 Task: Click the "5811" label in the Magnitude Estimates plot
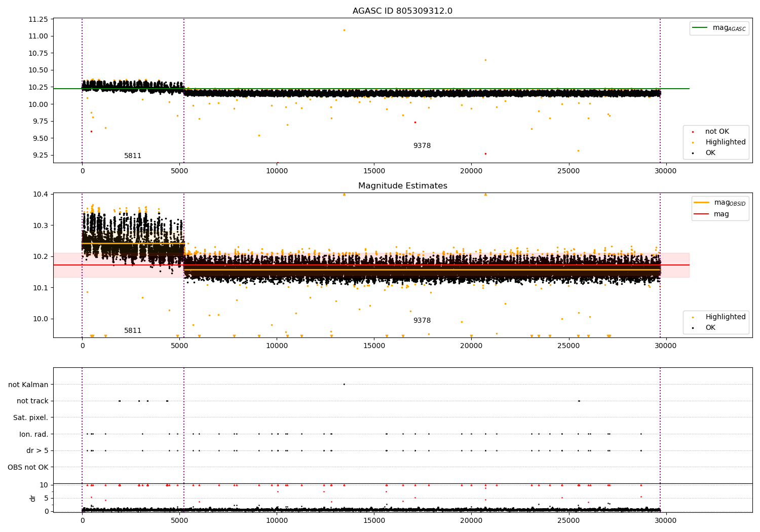pyautogui.click(x=133, y=331)
